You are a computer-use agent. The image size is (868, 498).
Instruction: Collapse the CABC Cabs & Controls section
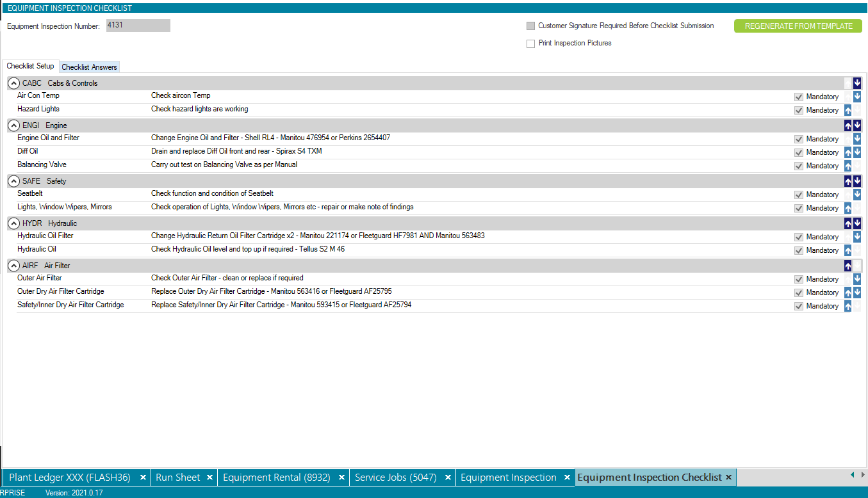(13, 83)
